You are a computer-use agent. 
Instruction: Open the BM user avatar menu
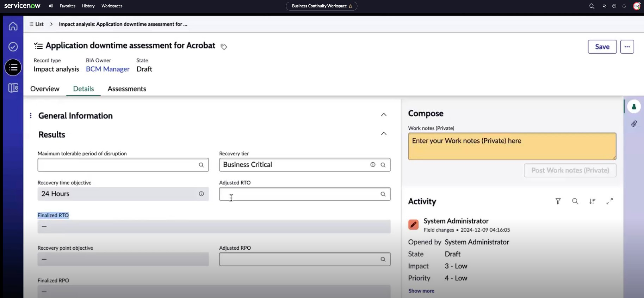(637, 6)
